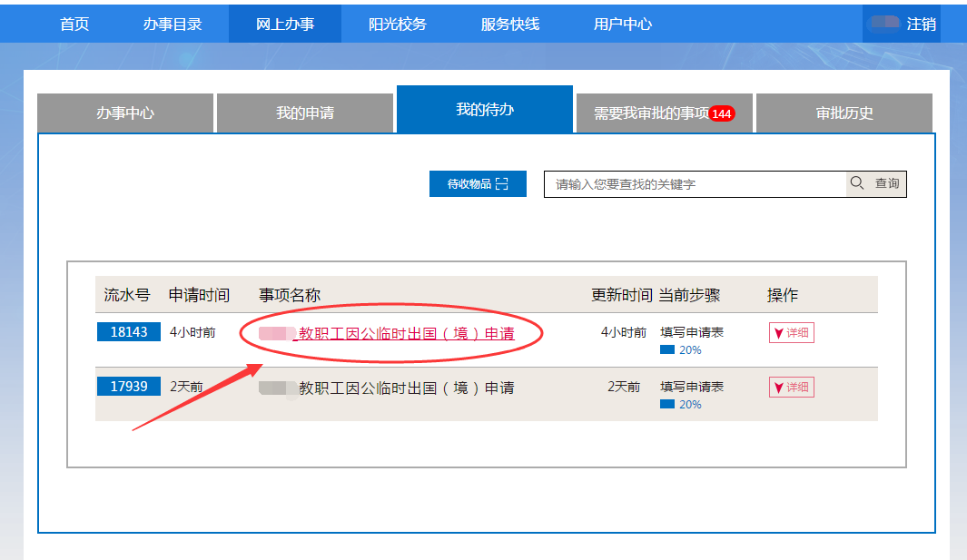The width and height of the screenshot is (967, 560).
Task: Open the 阳光校务 menu item
Action: (398, 25)
